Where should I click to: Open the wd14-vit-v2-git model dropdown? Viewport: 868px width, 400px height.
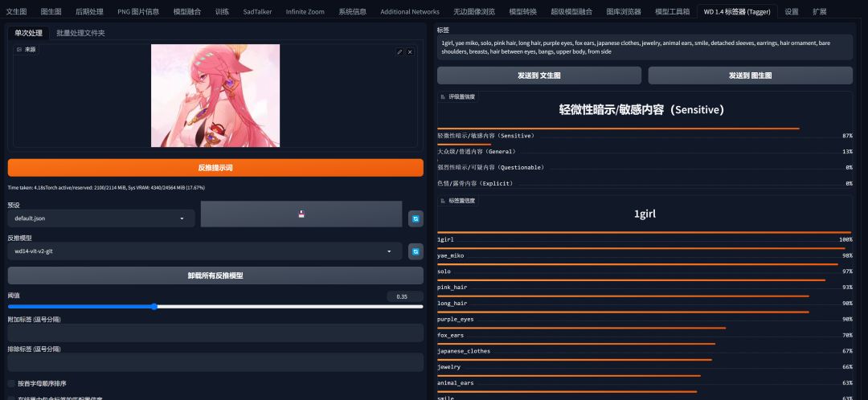pos(205,251)
